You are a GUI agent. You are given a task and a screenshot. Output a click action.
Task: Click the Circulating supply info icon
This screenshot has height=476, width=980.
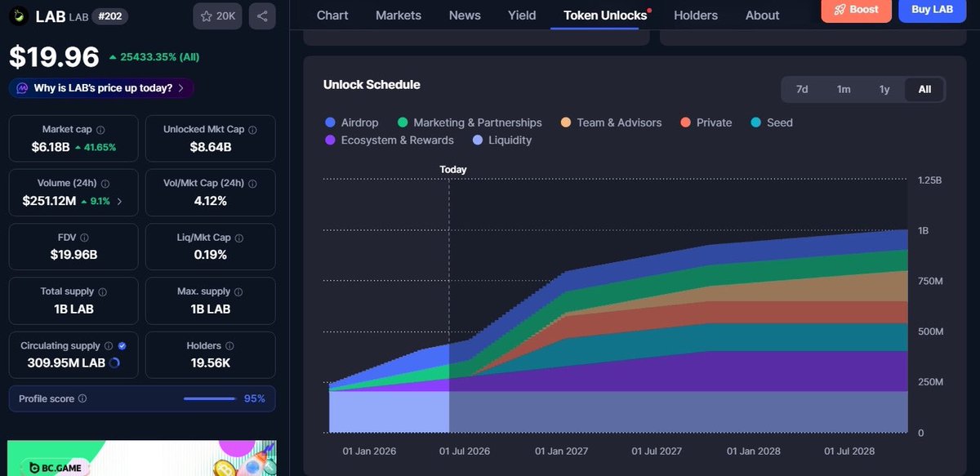pyautogui.click(x=109, y=345)
